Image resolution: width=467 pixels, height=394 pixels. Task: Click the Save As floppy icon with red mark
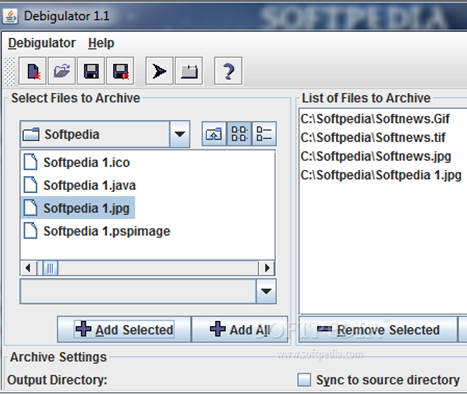coord(120,71)
